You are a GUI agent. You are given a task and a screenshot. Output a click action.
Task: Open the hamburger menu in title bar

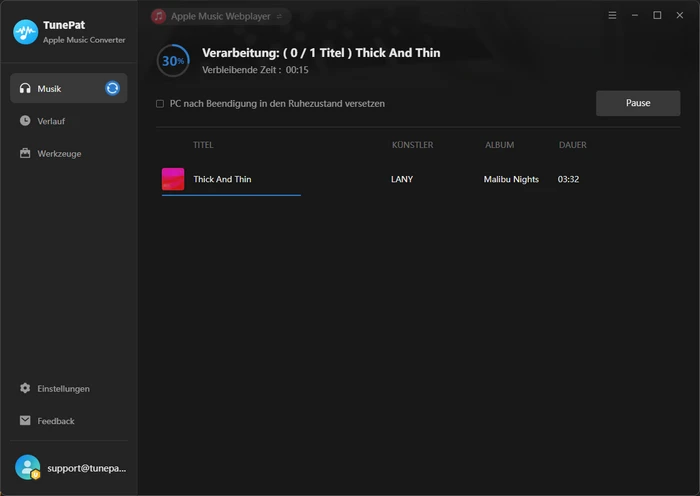612,15
